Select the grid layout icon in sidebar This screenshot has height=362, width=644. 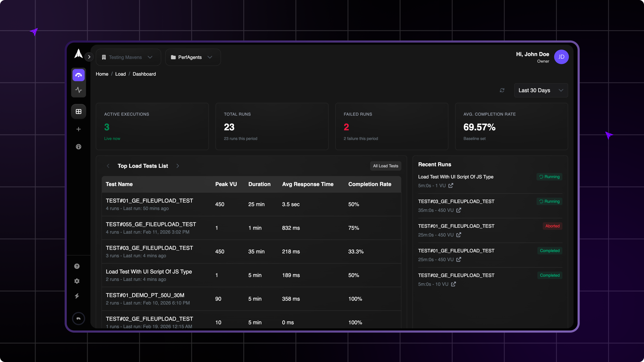(79, 111)
